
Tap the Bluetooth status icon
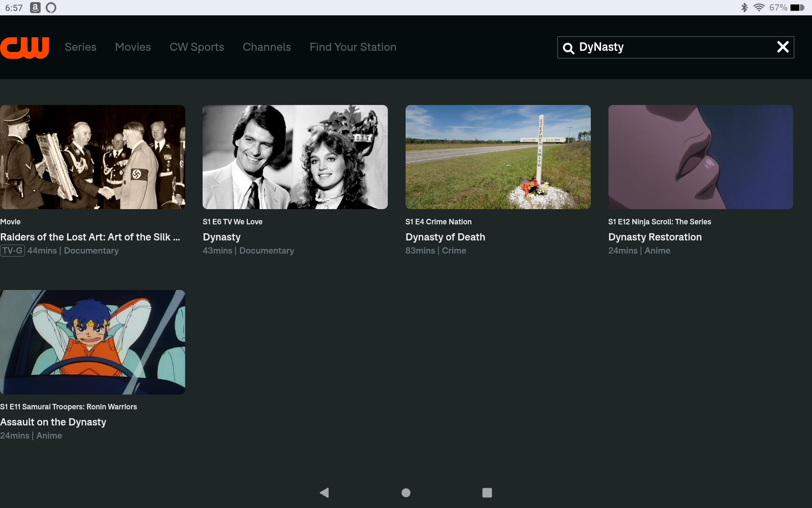744,8
